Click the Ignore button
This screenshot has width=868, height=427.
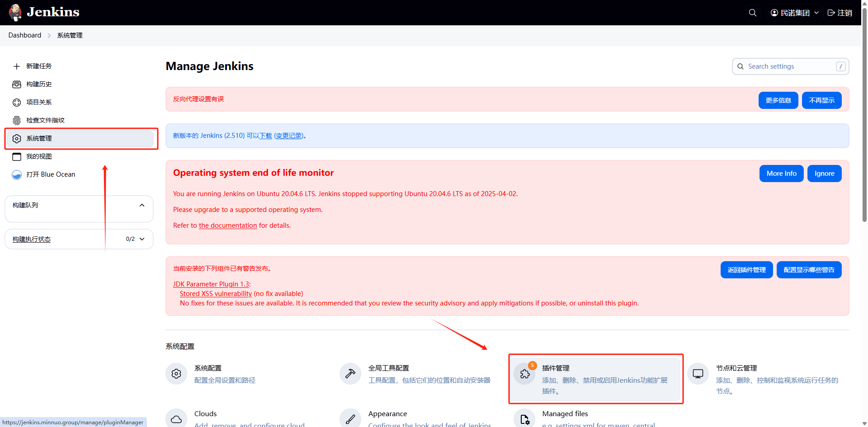pos(824,174)
